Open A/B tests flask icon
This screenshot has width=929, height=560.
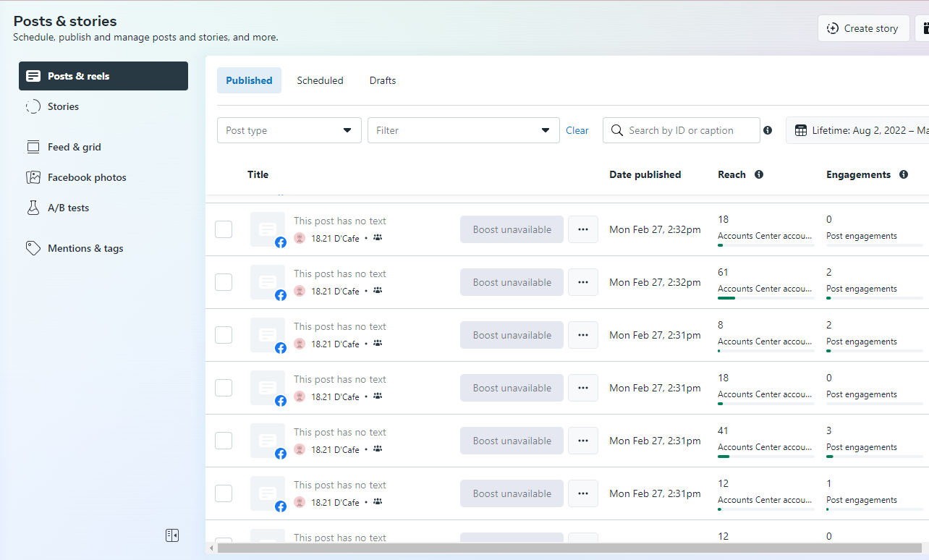click(33, 208)
